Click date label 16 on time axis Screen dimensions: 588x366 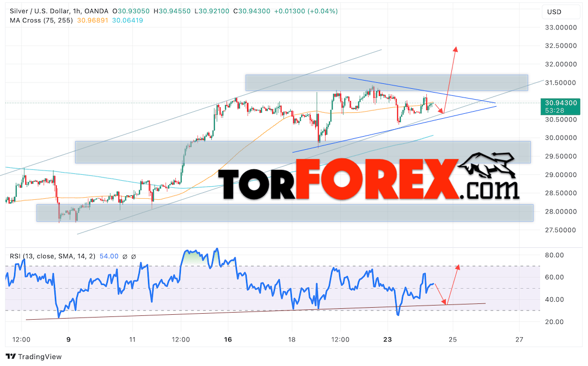228,339
